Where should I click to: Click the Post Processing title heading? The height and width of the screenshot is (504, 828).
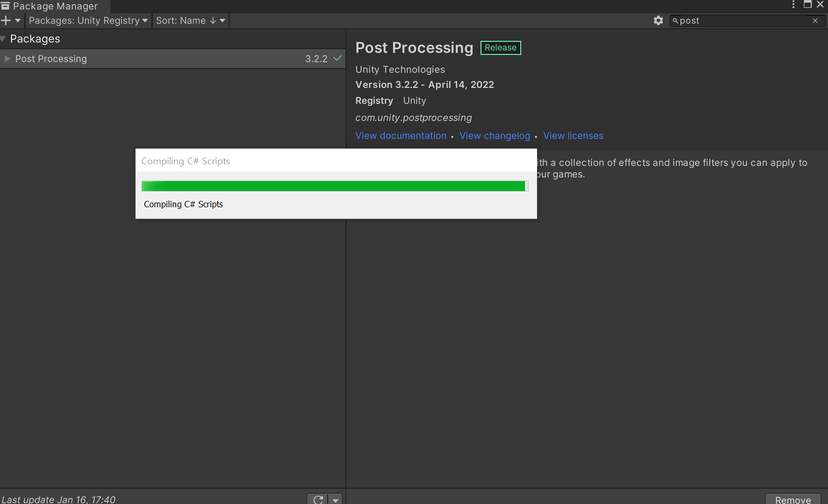414,48
